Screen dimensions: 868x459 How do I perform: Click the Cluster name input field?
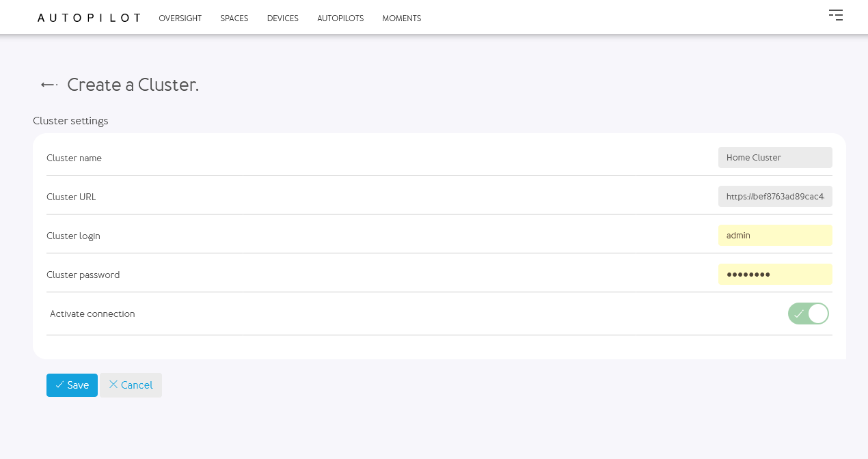[775, 157]
